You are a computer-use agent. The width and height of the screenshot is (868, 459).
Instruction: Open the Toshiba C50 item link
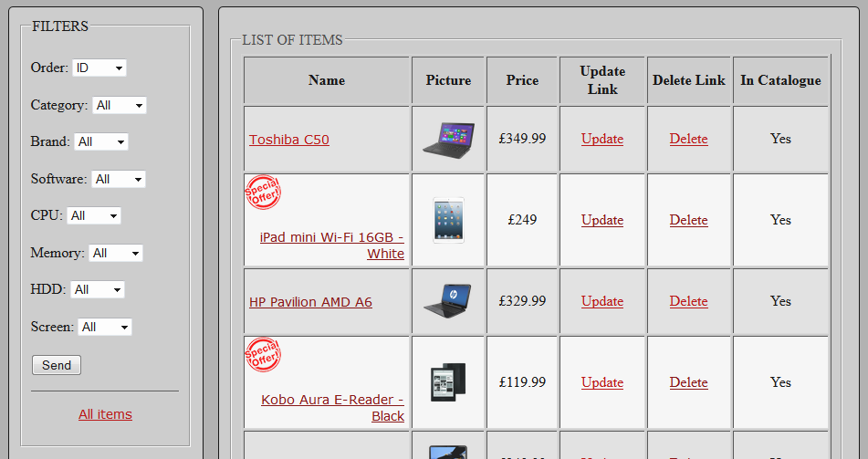pos(289,140)
